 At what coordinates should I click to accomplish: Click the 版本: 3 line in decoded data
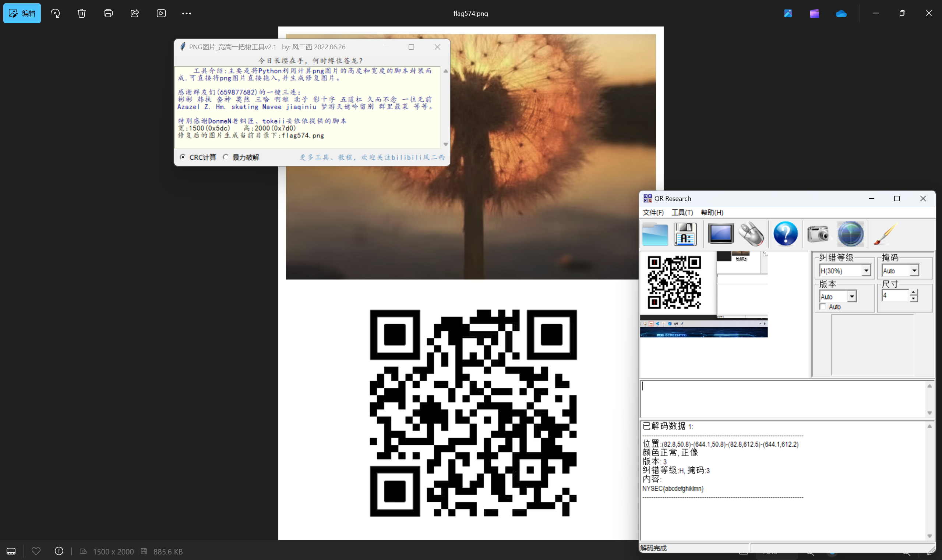tap(655, 461)
